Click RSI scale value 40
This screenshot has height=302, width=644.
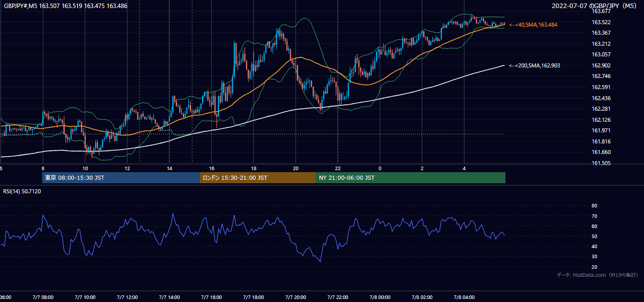pyautogui.click(x=594, y=247)
